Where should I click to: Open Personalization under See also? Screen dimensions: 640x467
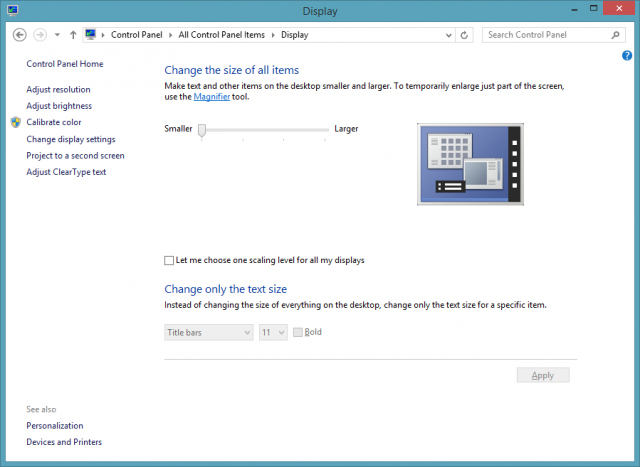[55, 426]
